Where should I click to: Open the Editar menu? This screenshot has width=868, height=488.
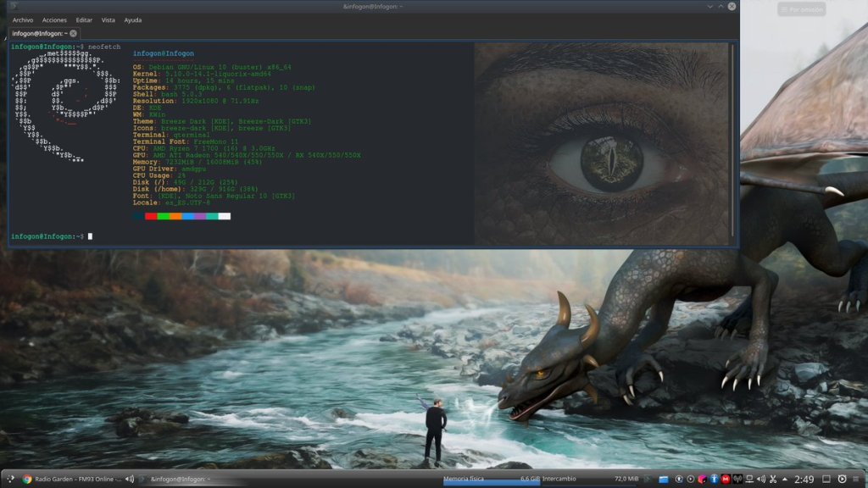point(84,19)
